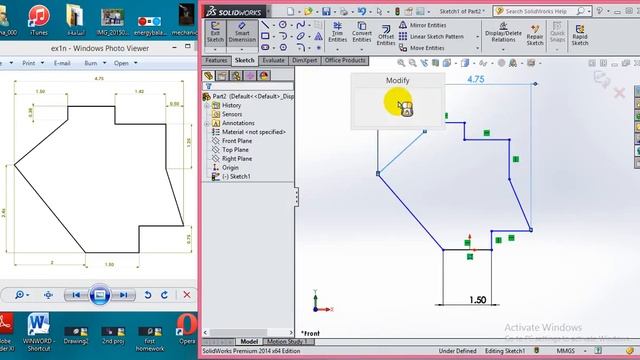The width and height of the screenshot is (640, 360).
Task: Click the Open menu in Photo Viewer
Action: point(125,63)
